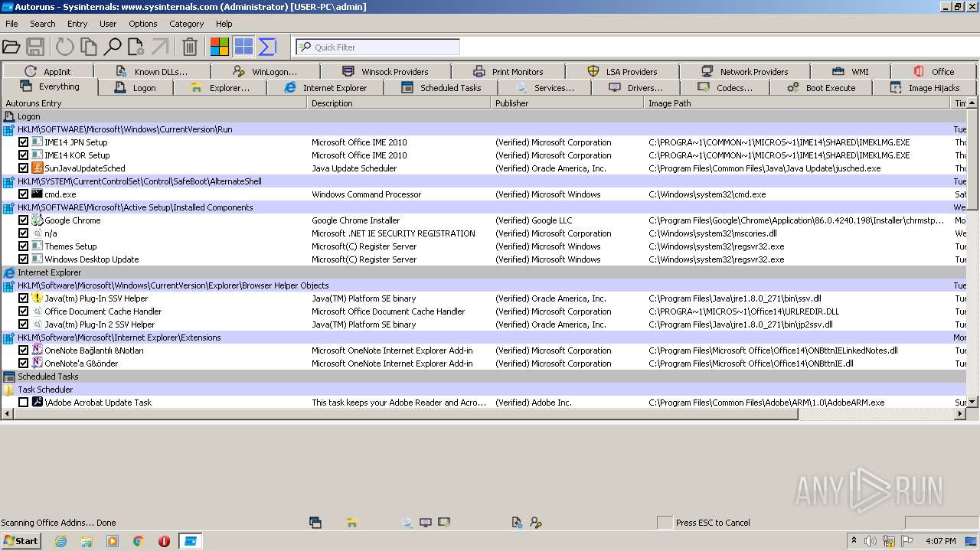Click the Google Chrome entry icon
The width and height of the screenshot is (980, 551).
tap(37, 220)
